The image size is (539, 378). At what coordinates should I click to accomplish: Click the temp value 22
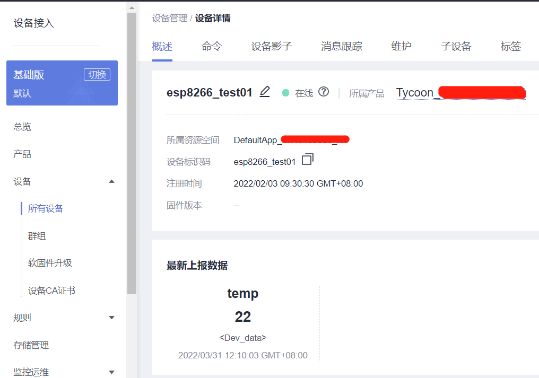tap(243, 316)
